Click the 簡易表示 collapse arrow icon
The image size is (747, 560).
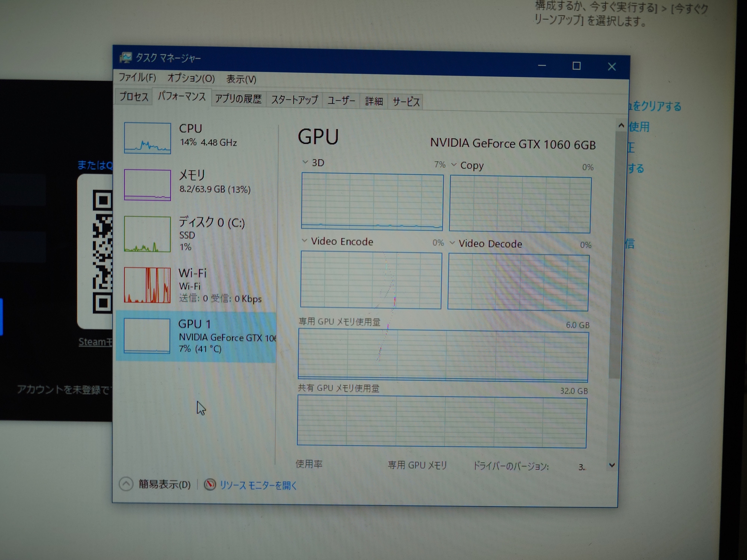(126, 484)
